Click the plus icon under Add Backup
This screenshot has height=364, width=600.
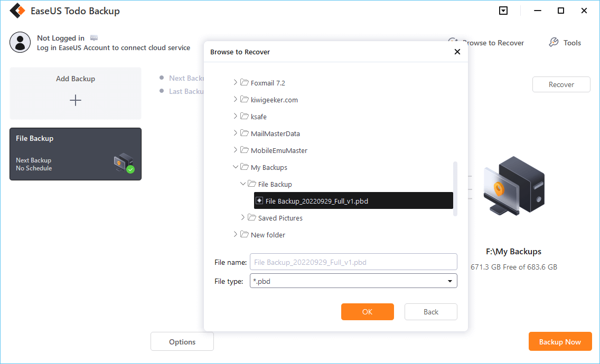coord(76,100)
